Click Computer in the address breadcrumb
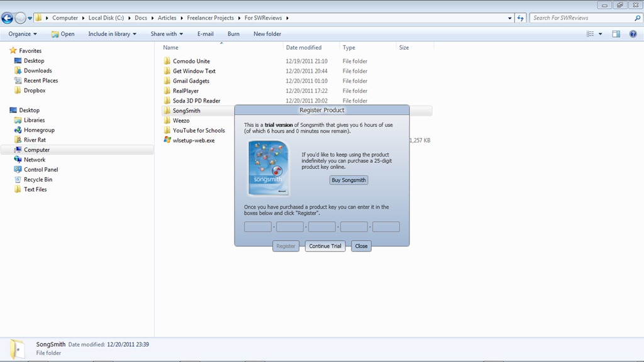The width and height of the screenshot is (644, 362). (x=65, y=18)
